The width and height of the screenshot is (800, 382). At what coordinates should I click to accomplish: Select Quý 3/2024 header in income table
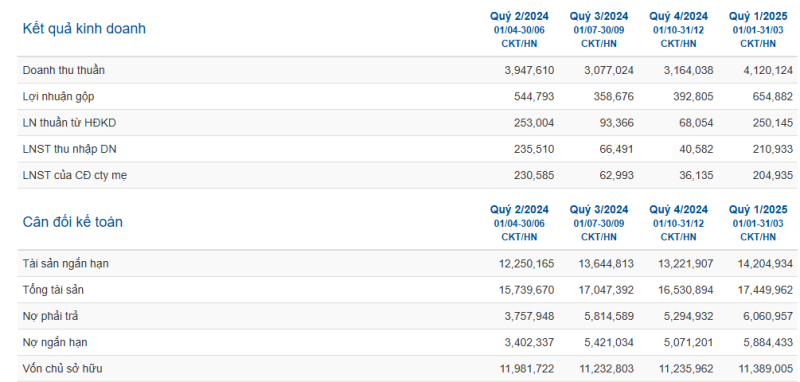(x=599, y=16)
